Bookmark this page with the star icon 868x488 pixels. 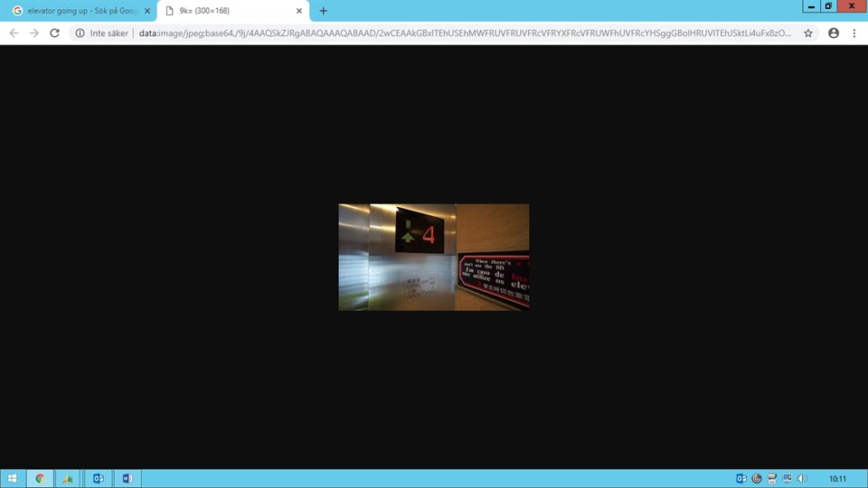coord(808,33)
